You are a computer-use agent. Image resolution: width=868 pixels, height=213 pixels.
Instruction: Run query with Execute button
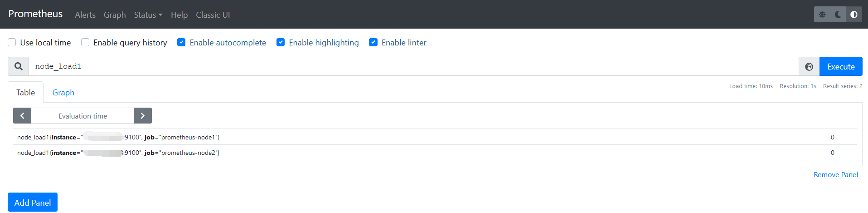point(841,67)
